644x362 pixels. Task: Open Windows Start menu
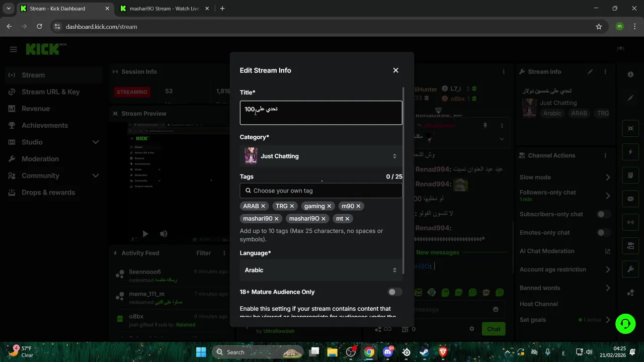pos(201,352)
